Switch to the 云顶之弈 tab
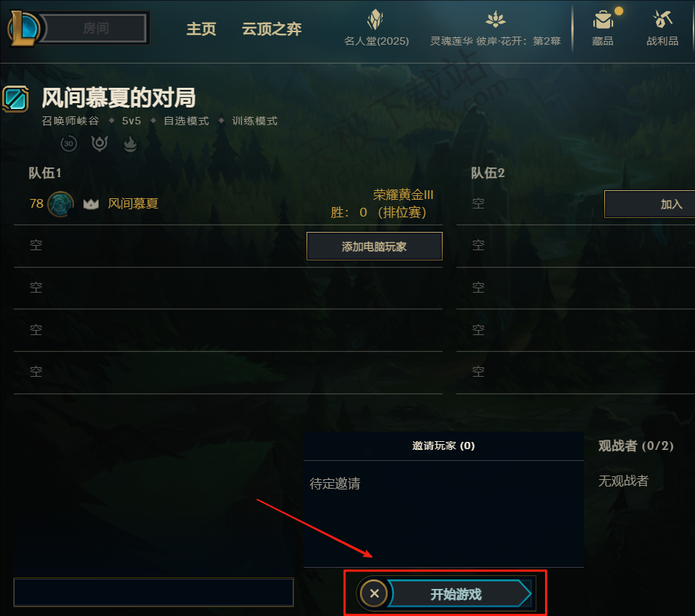This screenshot has height=616, width=695. (x=271, y=29)
